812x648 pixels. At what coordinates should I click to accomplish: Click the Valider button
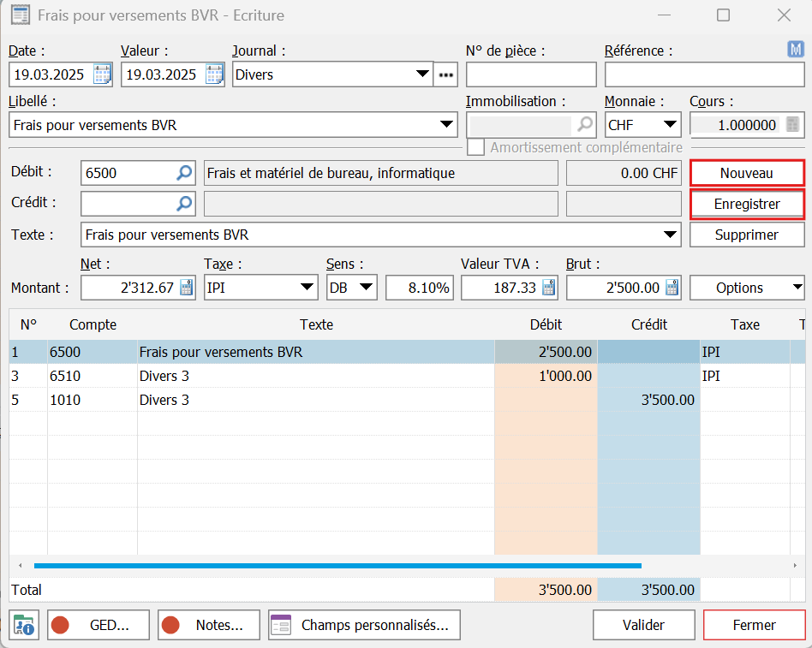click(643, 625)
